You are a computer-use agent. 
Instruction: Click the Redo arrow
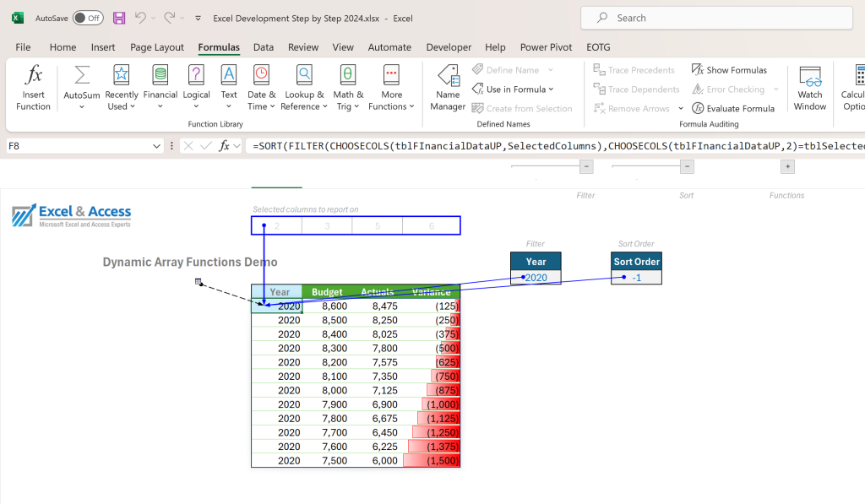point(169,19)
